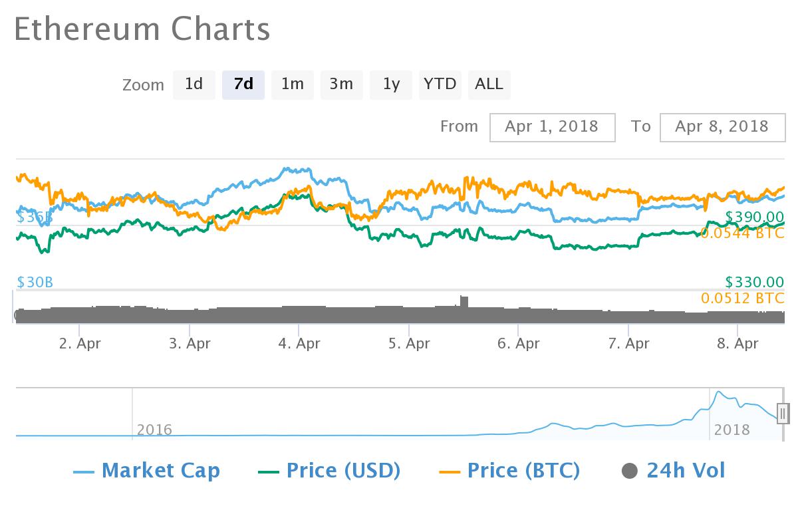Viewport: 798px width, 532px height.
Task: Edit the From date field
Action: pos(552,127)
